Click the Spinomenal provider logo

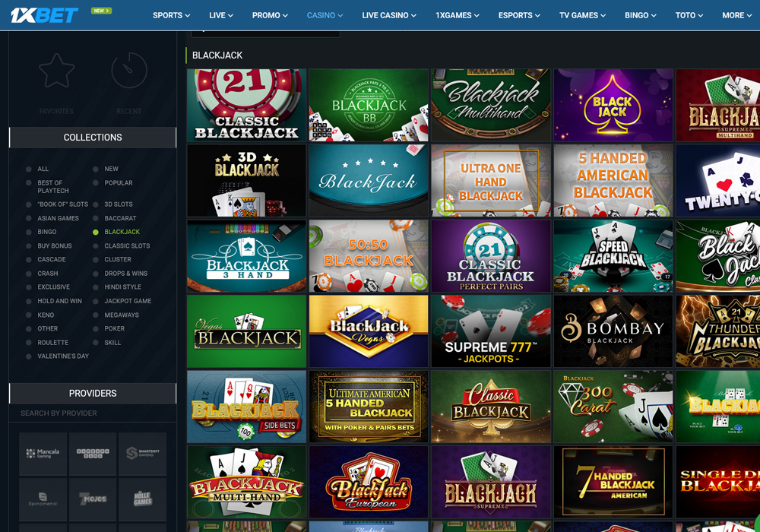coord(43,499)
